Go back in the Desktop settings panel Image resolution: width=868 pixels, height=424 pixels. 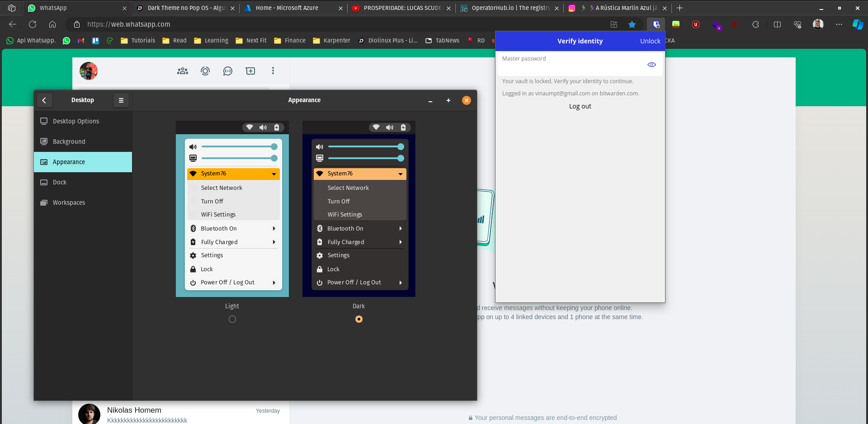click(x=44, y=100)
